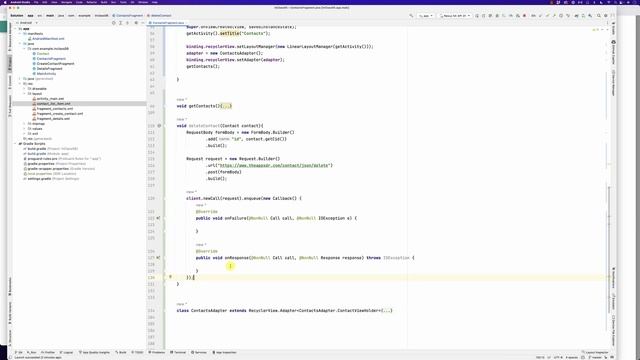Select CreateContactFragment class in tree
Image resolution: width=640 pixels, height=360 pixels.
tap(53, 64)
